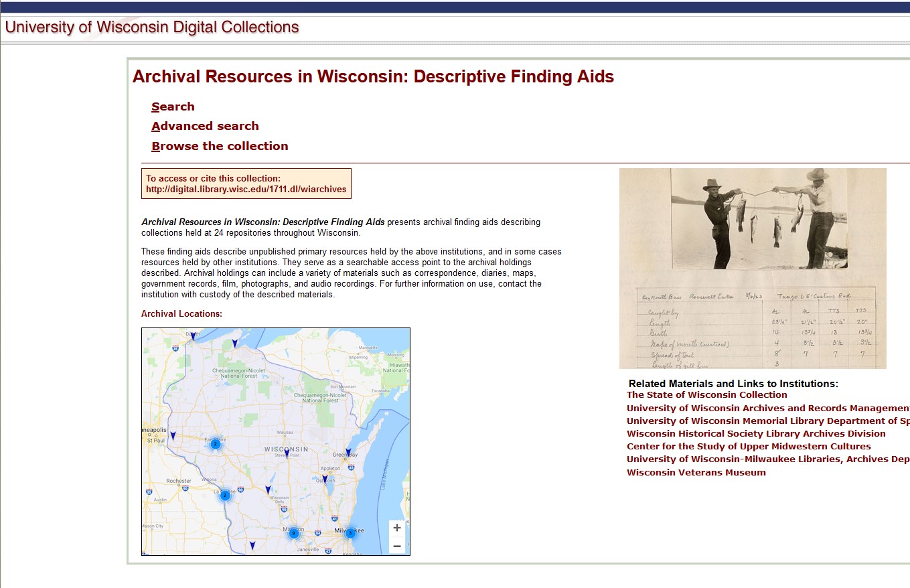Open Wisconsin Historical Society Library Archives Division

tap(756, 433)
